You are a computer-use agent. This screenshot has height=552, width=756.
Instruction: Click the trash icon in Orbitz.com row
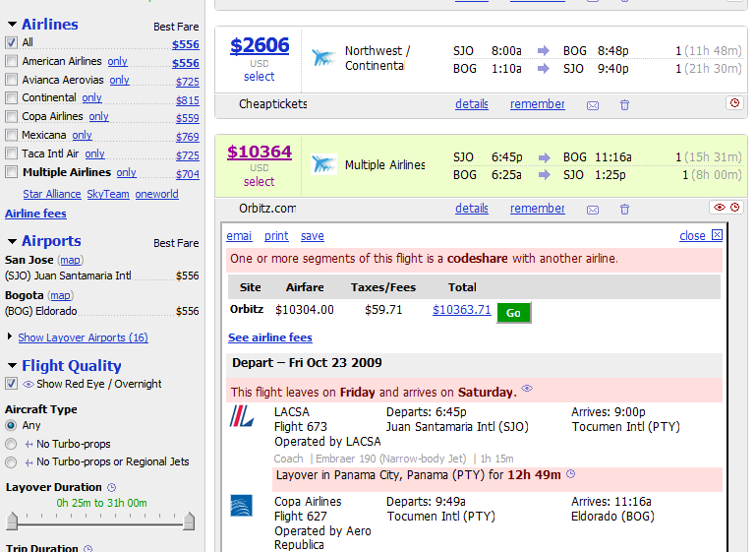point(624,209)
